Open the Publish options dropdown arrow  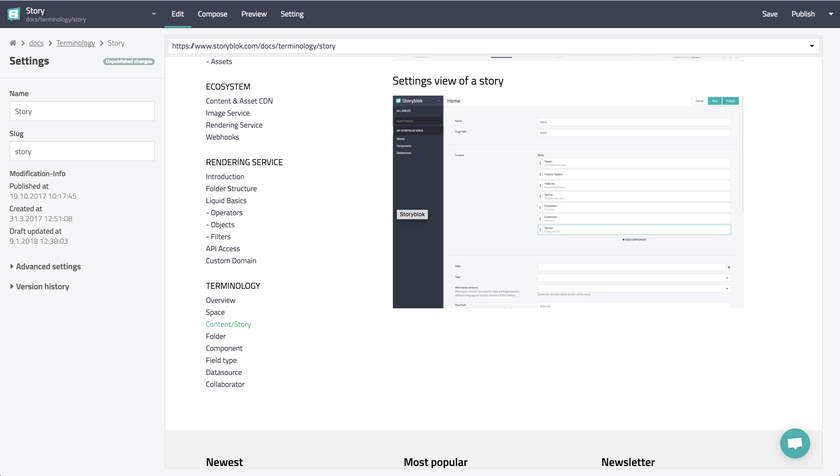(831, 14)
